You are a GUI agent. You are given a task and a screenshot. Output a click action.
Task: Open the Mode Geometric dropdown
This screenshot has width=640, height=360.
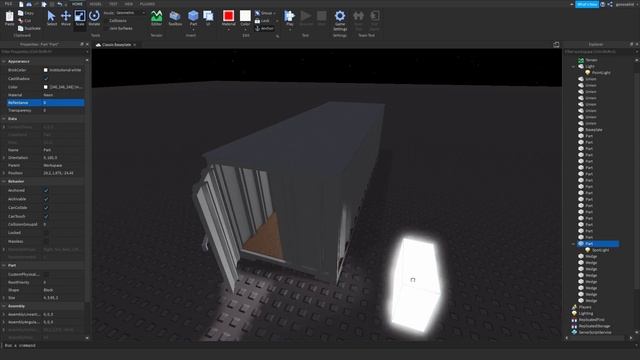pyautogui.click(x=130, y=13)
